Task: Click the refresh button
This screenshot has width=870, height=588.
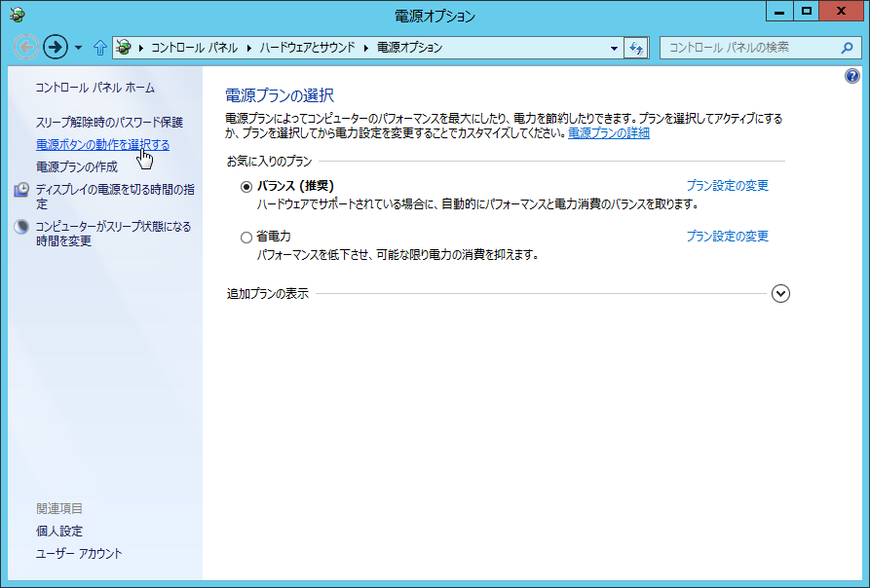Action: pos(636,49)
